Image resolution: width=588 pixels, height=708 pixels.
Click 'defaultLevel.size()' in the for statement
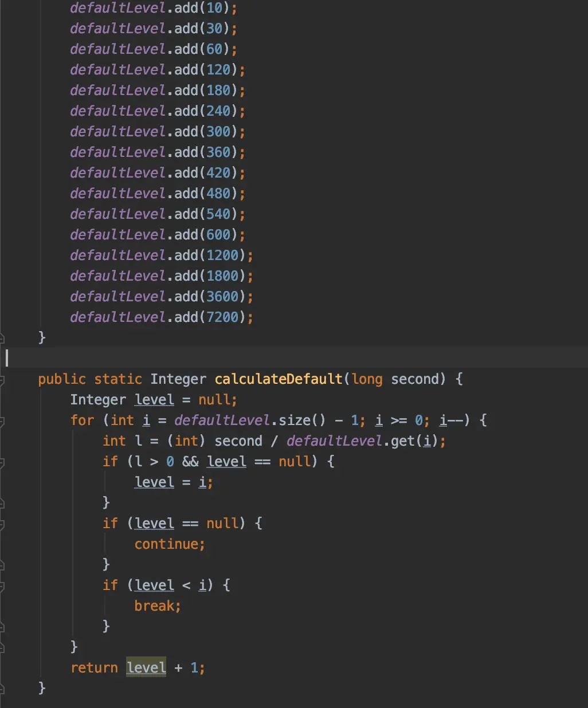[x=250, y=420]
